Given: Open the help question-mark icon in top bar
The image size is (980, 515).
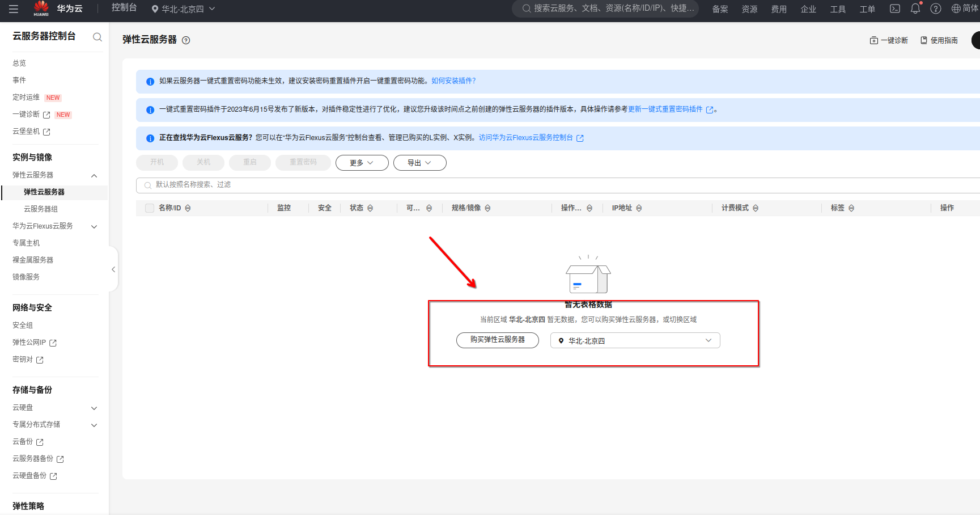Looking at the screenshot, I should pyautogui.click(x=936, y=9).
